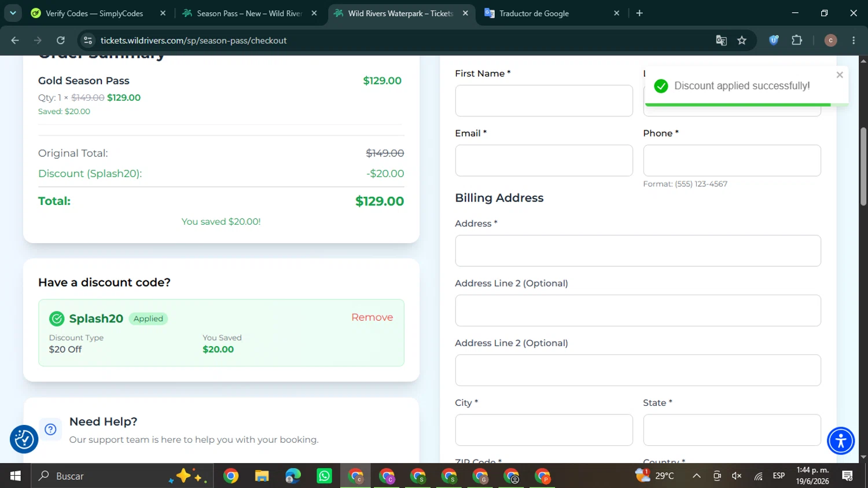Viewport: 868px width, 488px height.
Task: Open the ESP language indicator
Action: click(x=779, y=476)
